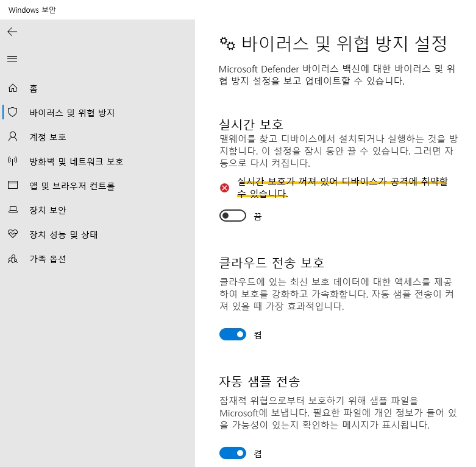This screenshot has width=476, height=467.
Task: Click the heart icon for device health
Action: (x=13, y=234)
